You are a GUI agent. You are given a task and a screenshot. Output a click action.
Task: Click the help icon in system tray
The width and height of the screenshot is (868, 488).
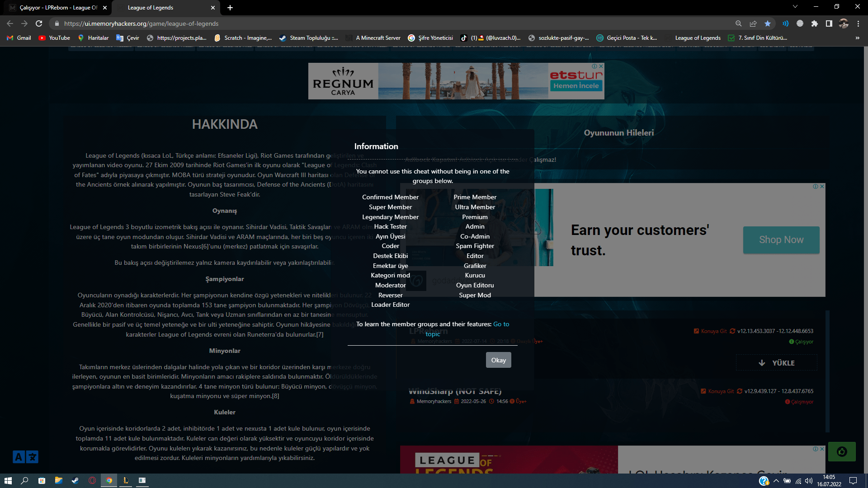(764, 481)
